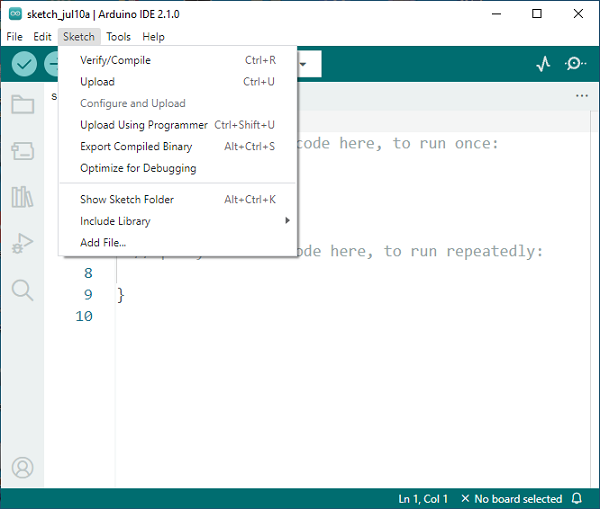
Task: Maximize the Arduino IDE window
Action: point(537,14)
